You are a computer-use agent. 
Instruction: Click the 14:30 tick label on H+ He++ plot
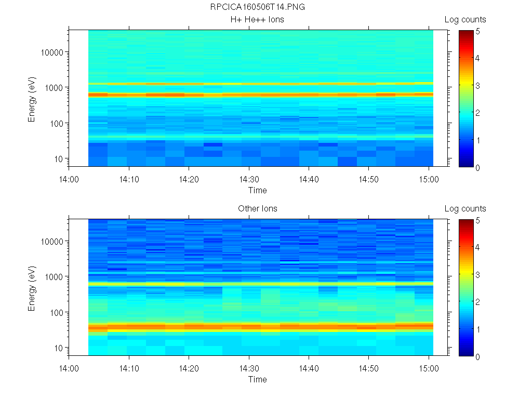[249, 179]
